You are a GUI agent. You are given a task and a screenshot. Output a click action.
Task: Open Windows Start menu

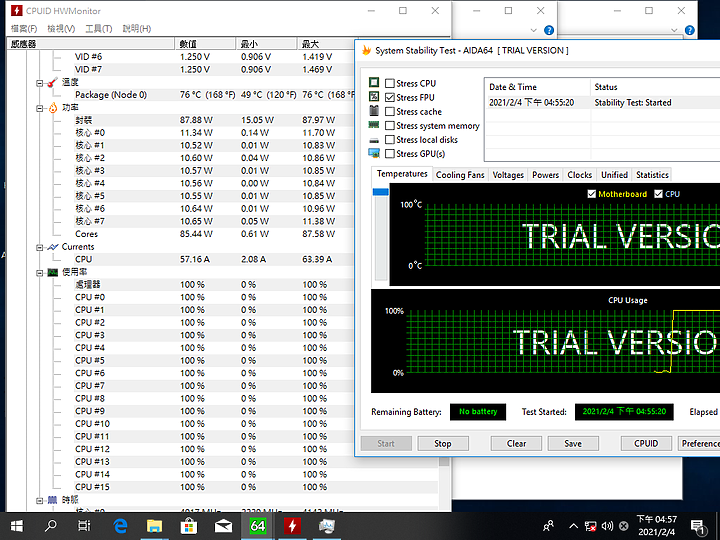[x=17, y=526]
